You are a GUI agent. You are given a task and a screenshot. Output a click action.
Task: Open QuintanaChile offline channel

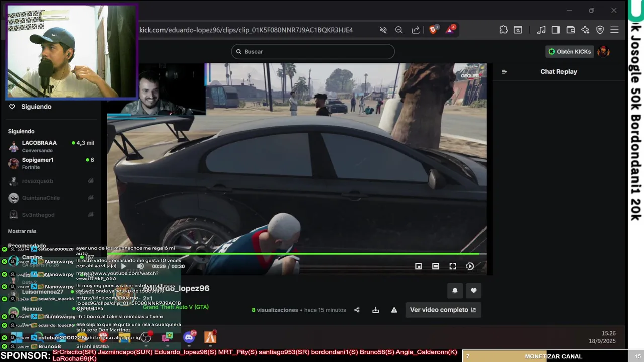[50, 198]
